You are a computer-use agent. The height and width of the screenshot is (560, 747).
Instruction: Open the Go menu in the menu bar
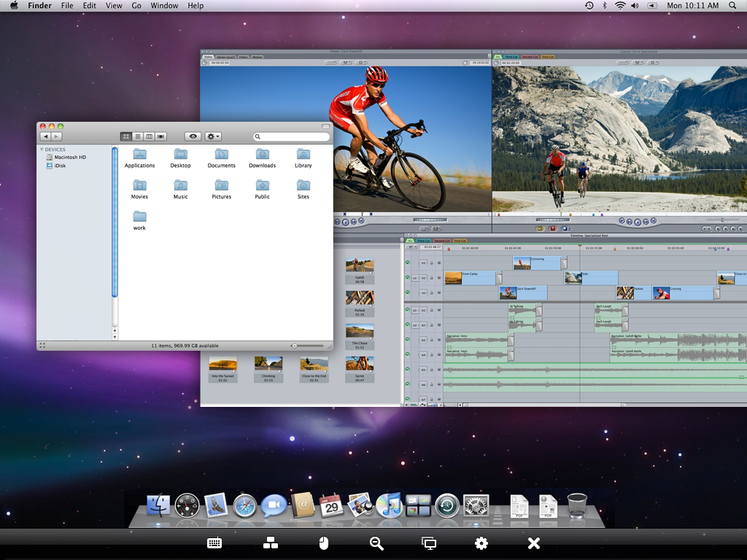tap(136, 6)
